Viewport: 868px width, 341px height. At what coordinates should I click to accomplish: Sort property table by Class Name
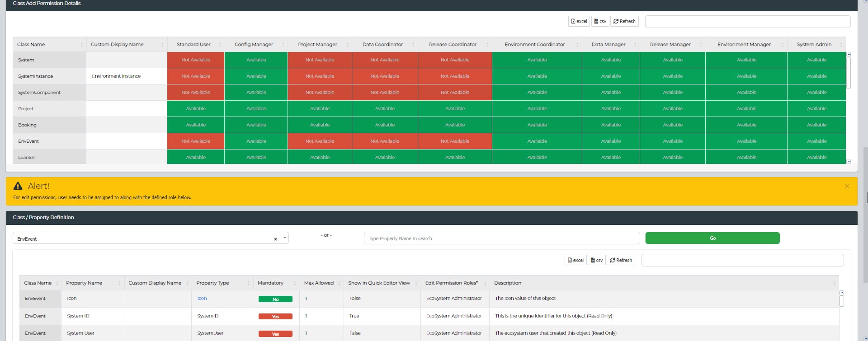pyautogui.click(x=40, y=283)
